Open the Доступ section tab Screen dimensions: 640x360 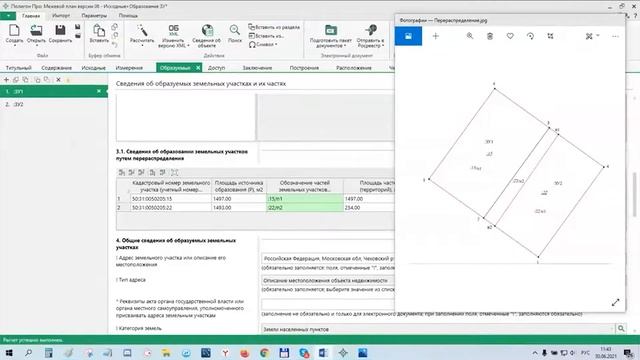pos(216,68)
